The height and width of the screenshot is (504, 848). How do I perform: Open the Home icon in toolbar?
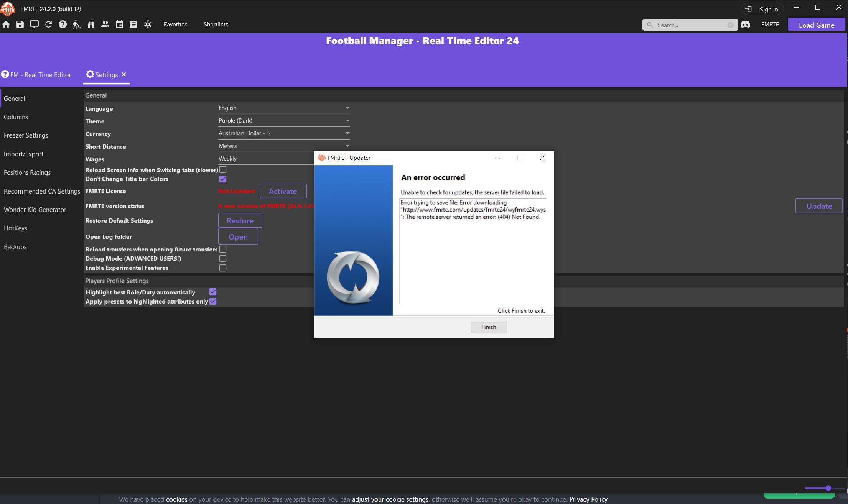(6, 25)
